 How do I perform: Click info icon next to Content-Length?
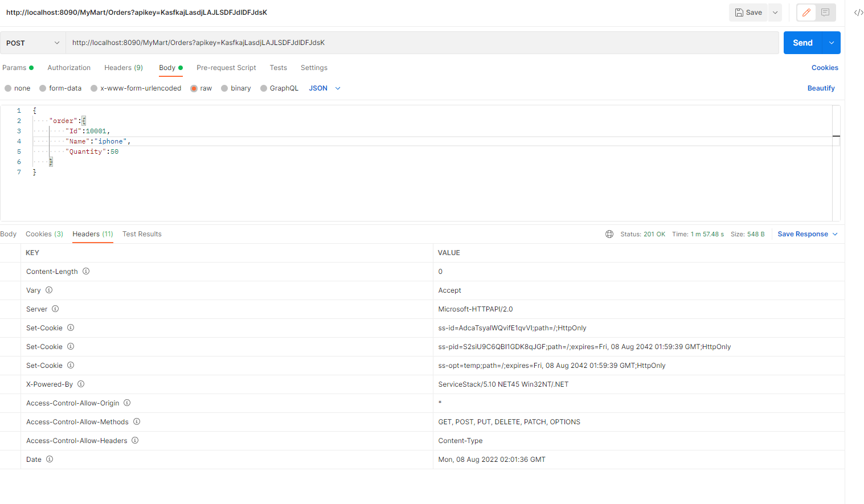pyautogui.click(x=86, y=272)
